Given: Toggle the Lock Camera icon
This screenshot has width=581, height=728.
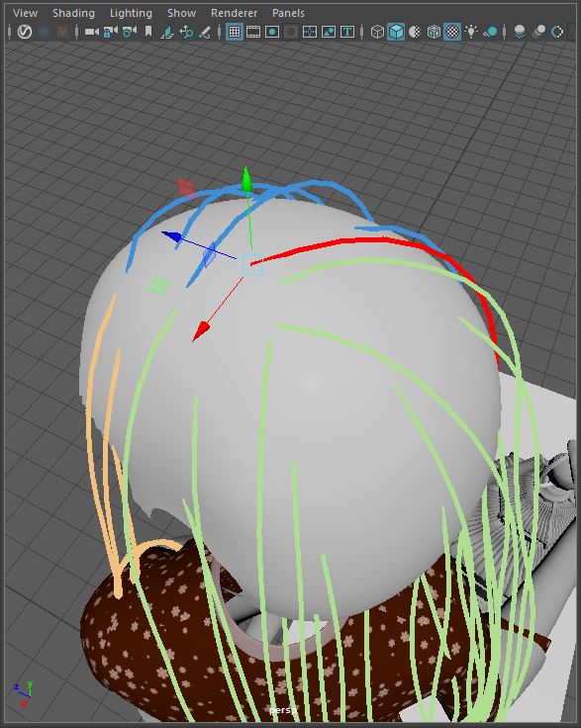Looking at the screenshot, I should [x=110, y=32].
